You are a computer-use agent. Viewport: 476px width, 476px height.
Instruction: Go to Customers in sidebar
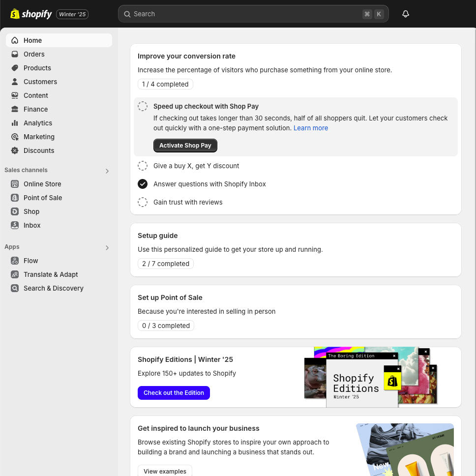40,82
